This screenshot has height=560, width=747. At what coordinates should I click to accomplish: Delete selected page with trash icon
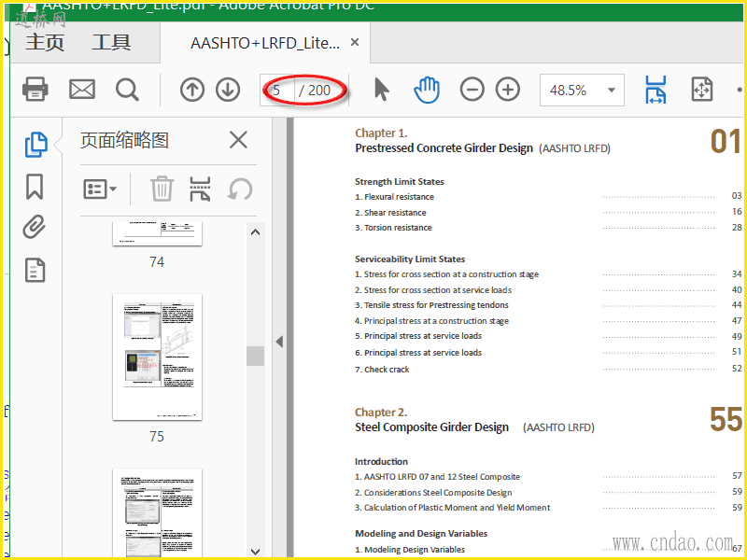pos(162,189)
